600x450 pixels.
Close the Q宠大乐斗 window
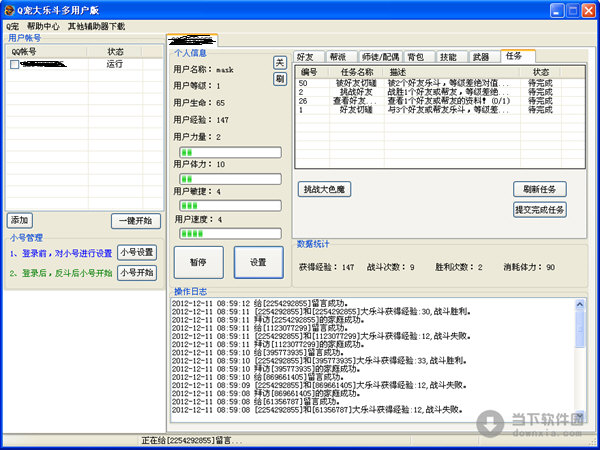(589, 10)
